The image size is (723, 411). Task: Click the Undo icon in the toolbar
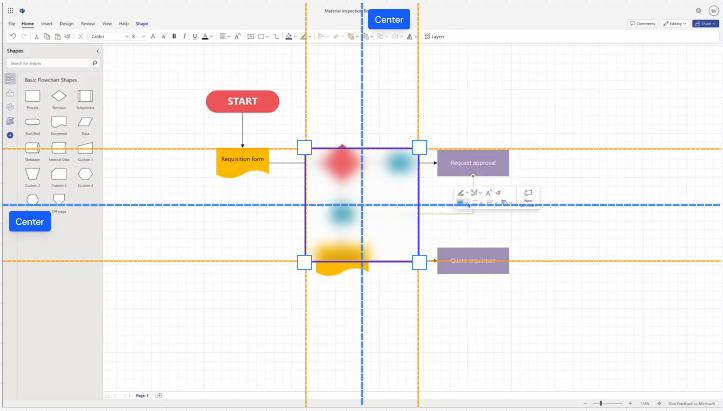click(x=11, y=36)
